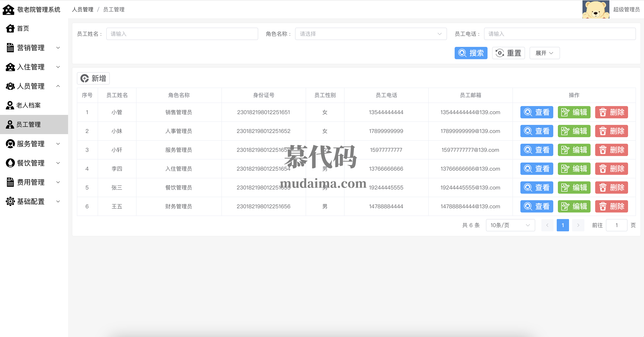This screenshot has height=337, width=644.
Task: Click the 员工姓名 input field
Action: 182,34
